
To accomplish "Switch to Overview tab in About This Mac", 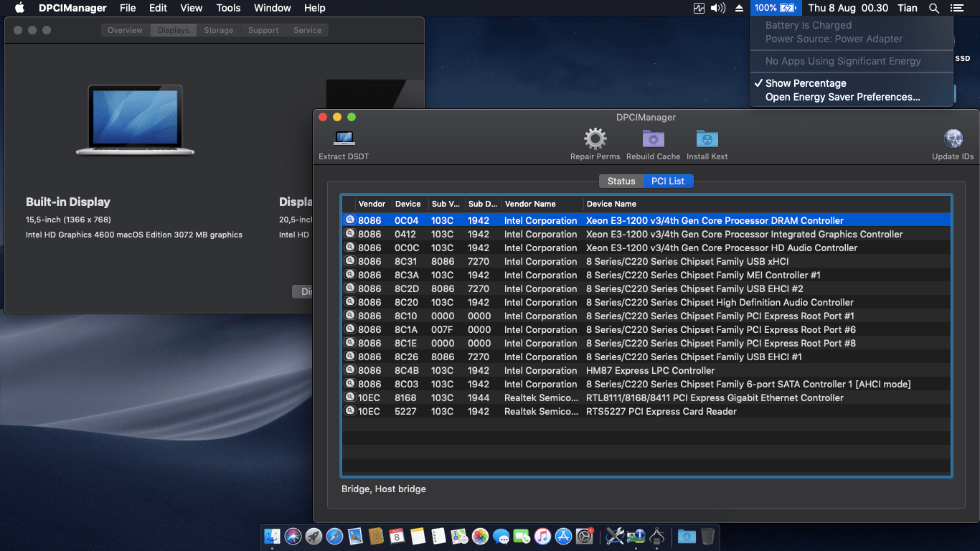I will (x=126, y=30).
